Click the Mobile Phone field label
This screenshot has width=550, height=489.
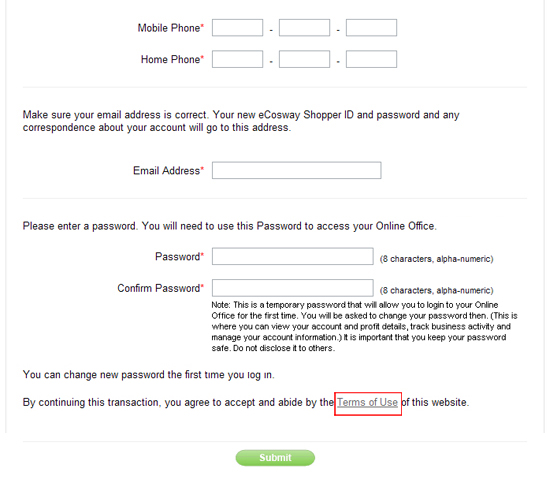[171, 28]
